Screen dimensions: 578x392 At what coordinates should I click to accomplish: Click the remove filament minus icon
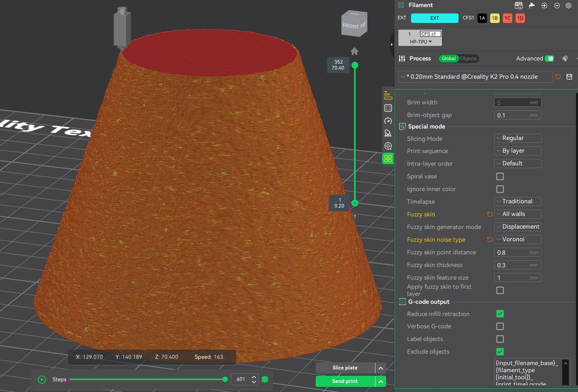(557, 5)
